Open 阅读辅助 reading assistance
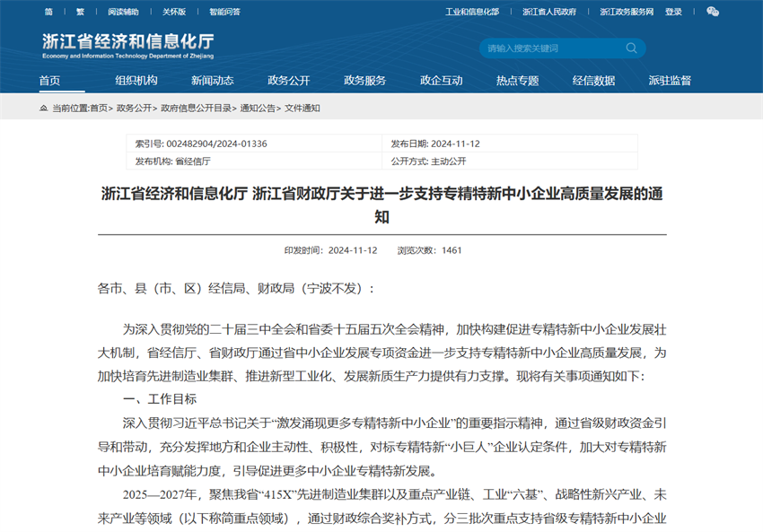 coord(123,12)
